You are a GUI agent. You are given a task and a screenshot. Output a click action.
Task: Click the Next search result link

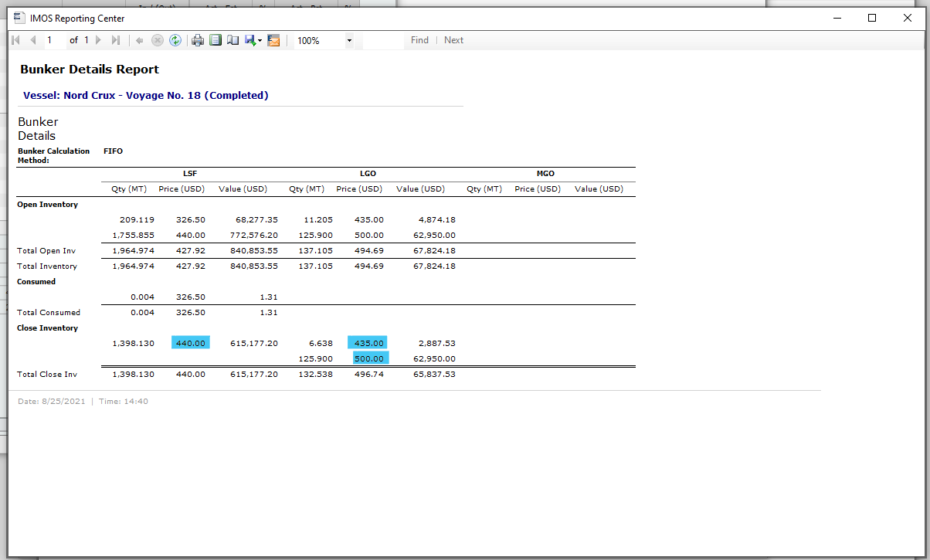[453, 40]
